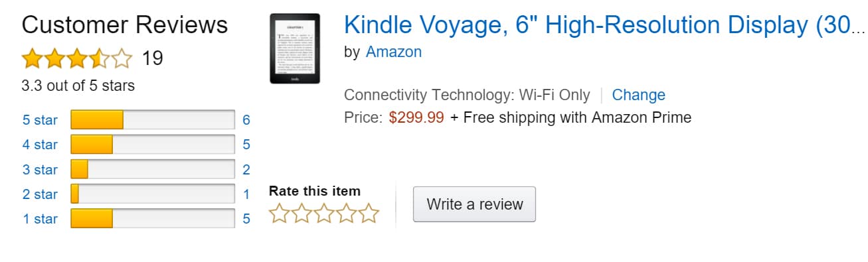
Task: Rate this item three stars
Action: tap(324, 214)
